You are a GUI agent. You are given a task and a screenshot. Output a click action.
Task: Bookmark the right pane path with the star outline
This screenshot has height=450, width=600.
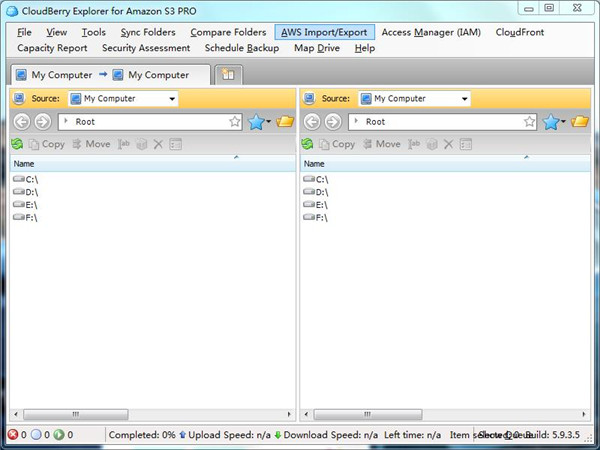pos(529,122)
